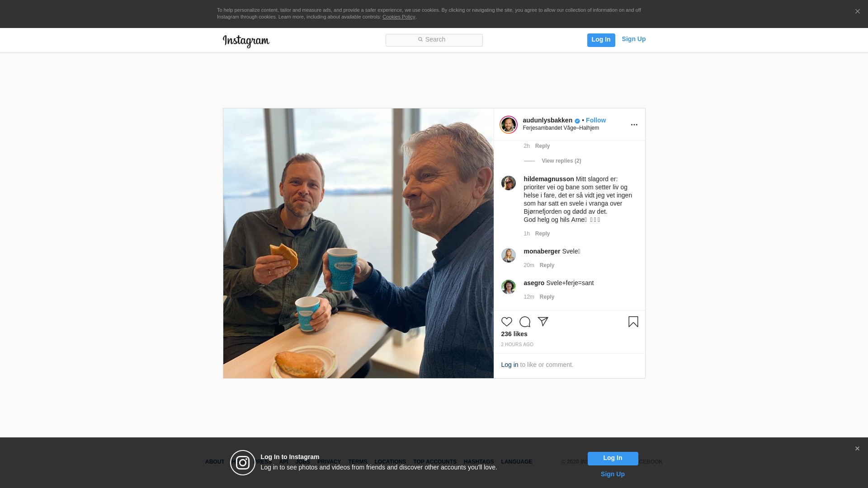This screenshot has width=868, height=488.
Task: Click Log In button in header
Action: (601, 40)
